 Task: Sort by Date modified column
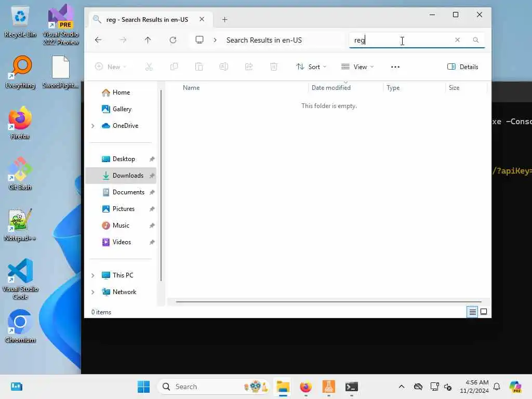(x=331, y=87)
